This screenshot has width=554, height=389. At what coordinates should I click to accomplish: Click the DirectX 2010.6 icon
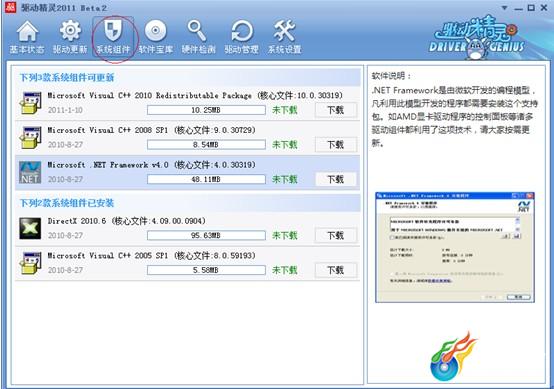point(30,229)
